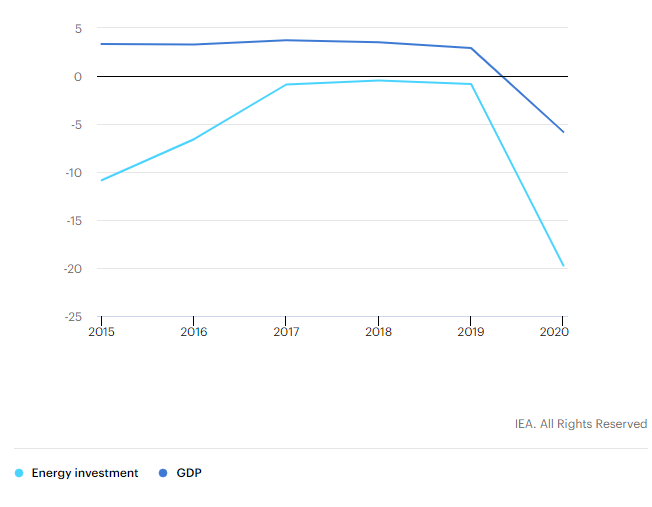The height and width of the screenshot is (507, 652).
Task: Click Energy investment line endpoint at 2020
Action: click(x=563, y=265)
